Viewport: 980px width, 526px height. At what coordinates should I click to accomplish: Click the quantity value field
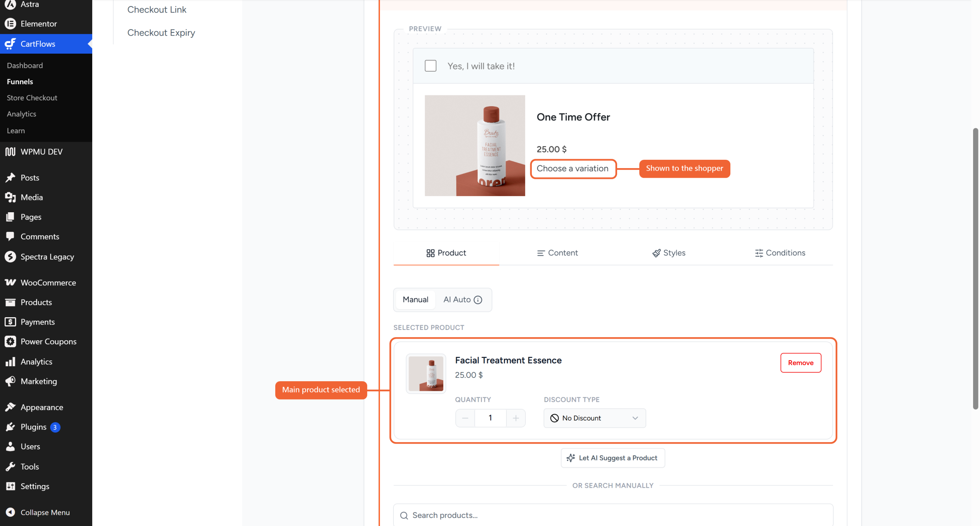(490, 418)
